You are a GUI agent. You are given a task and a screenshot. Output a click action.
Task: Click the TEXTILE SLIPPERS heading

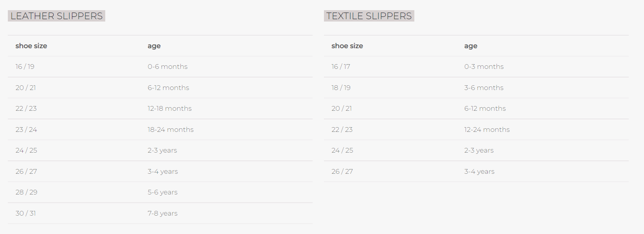pyautogui.click(x=369, y=16)
